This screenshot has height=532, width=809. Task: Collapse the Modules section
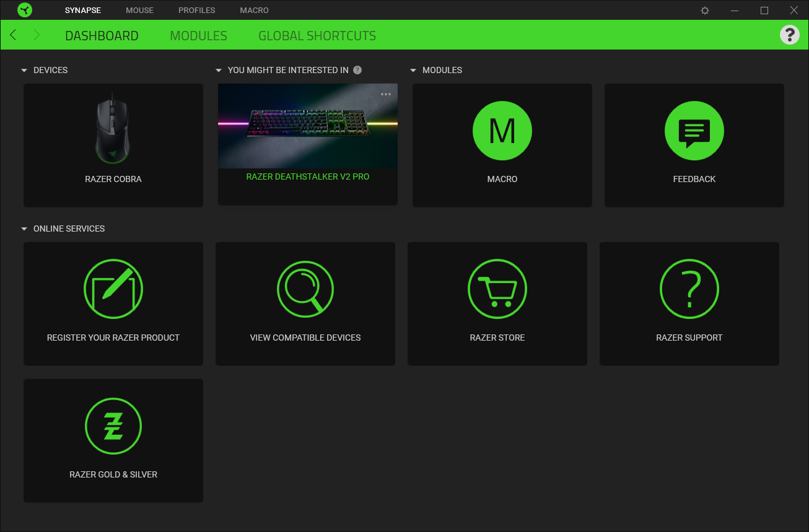(x=413, y=71)
